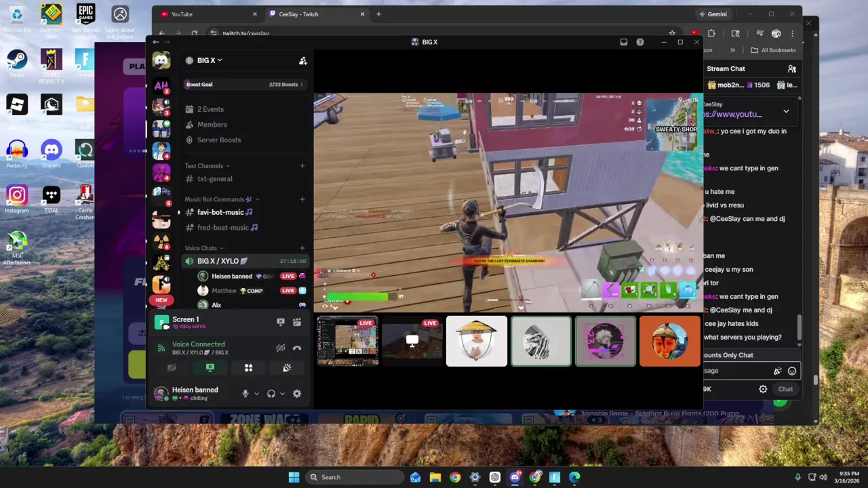868x488 pixels.
Task: Collapse the Voice Chats category
Action: click(x=204, y=248)
